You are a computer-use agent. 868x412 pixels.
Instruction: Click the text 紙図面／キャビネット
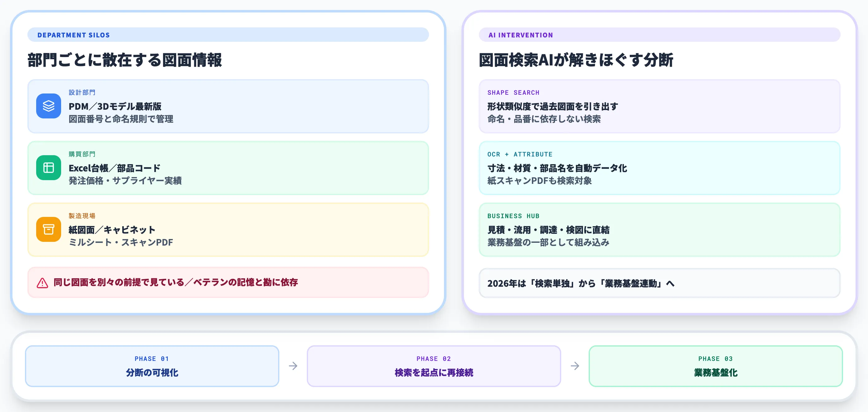click(x=112, y=230)
